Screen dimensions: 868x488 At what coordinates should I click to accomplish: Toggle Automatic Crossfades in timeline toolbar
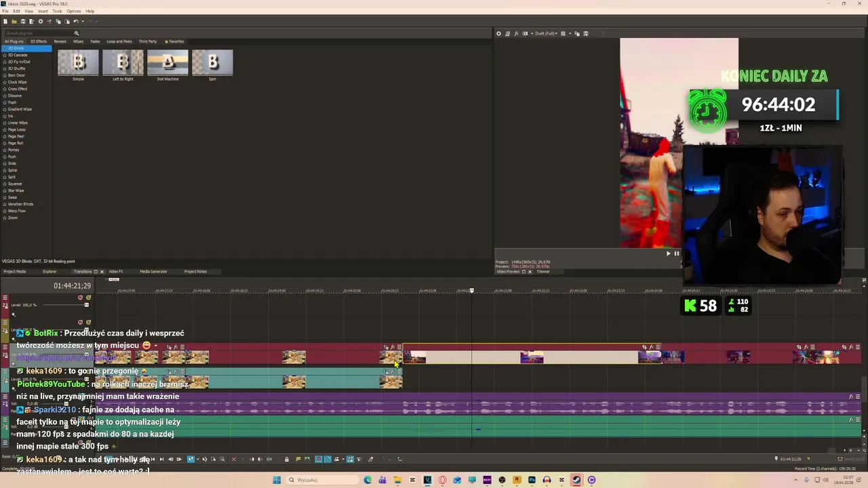[328, 459]
